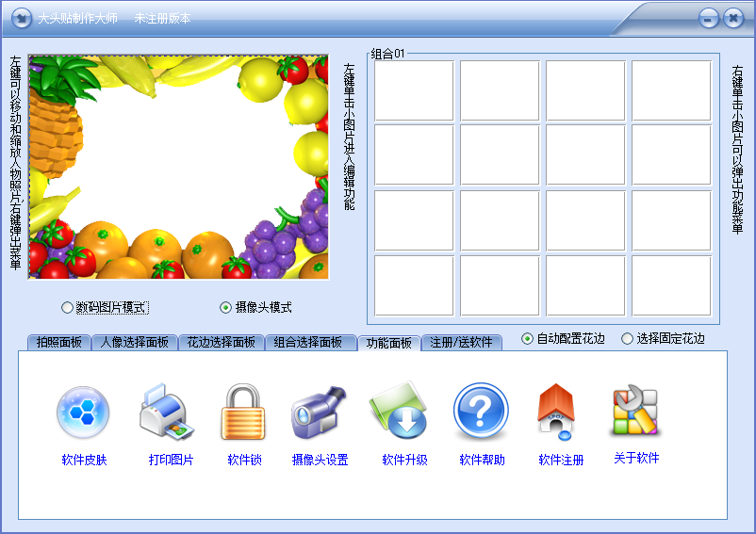The height and width of the screenshot is (534, 756).
Task: Enable 自动配置花边 option
Action: (527, 339)
